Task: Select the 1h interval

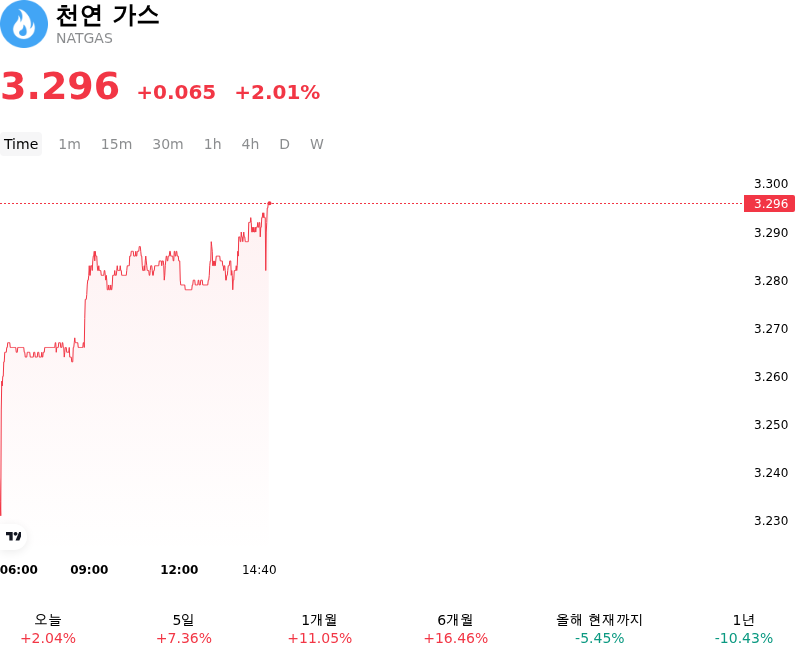Action: click(x=213, y=144)
